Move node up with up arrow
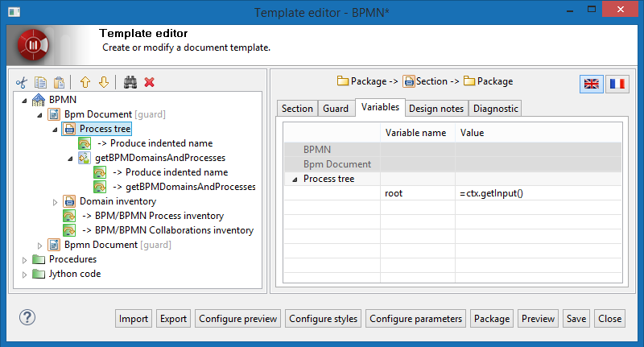644x347 pixels. pyautogui.click(x=85, y=83)
